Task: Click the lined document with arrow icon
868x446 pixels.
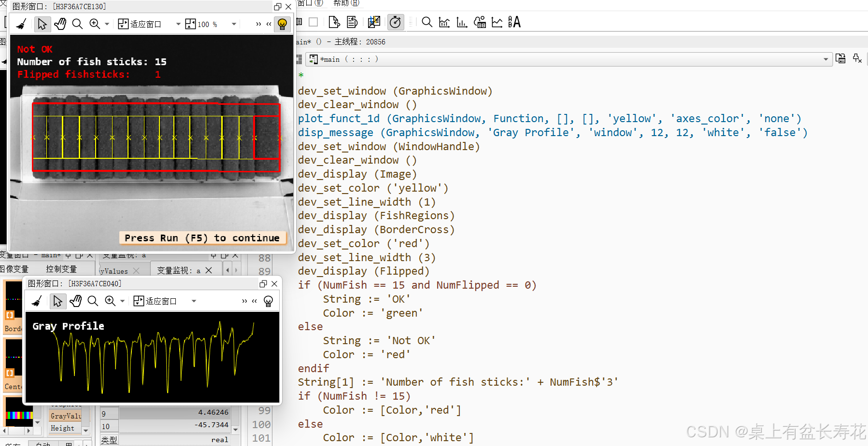Action: [x=352, y=22]
